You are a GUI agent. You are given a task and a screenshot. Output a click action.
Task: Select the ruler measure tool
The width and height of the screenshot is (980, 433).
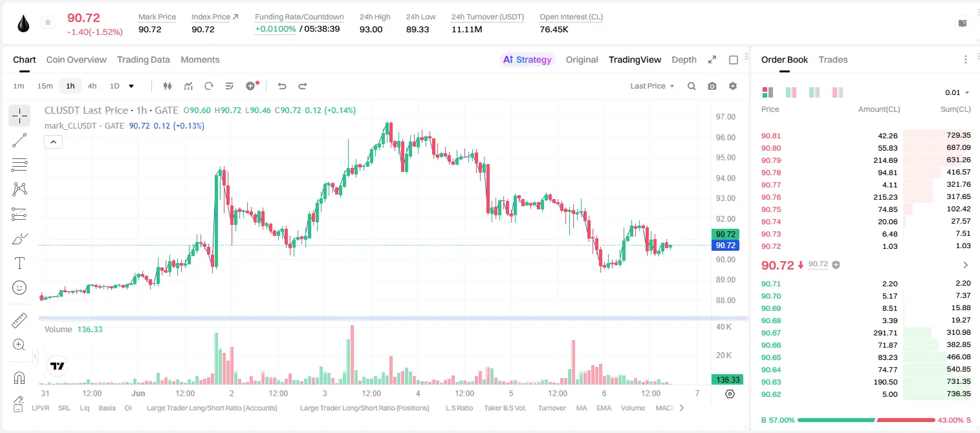(x=19, y=320)
